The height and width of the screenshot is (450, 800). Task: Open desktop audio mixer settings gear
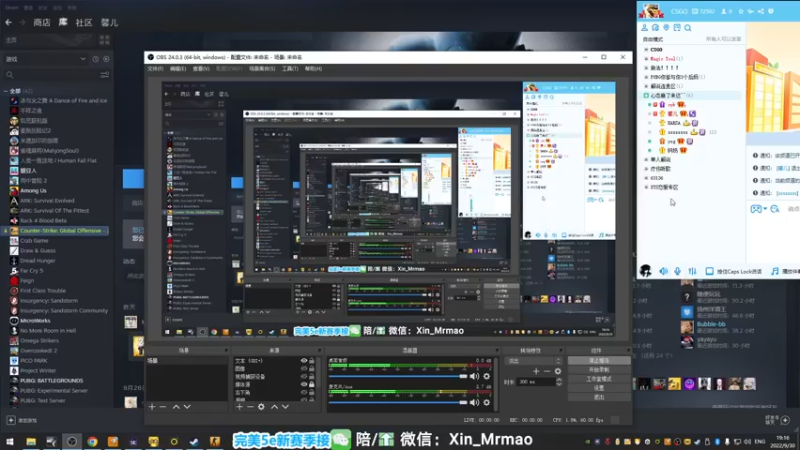[x=487, y=377]
